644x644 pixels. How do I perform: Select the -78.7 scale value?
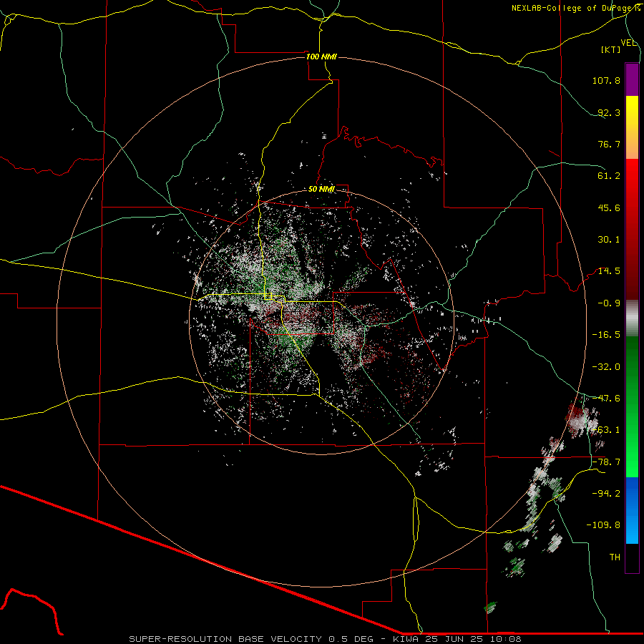[x=606, y=462]
